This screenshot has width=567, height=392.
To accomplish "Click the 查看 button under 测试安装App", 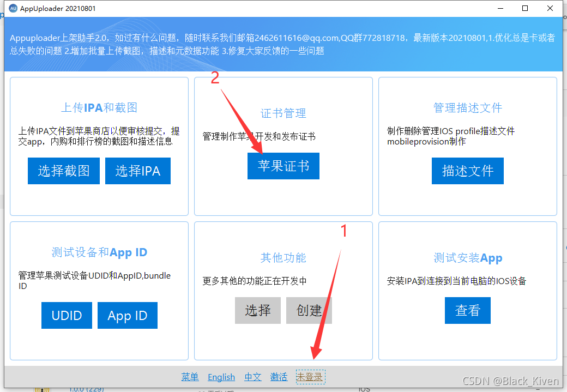I will click(x=468, y=310).
